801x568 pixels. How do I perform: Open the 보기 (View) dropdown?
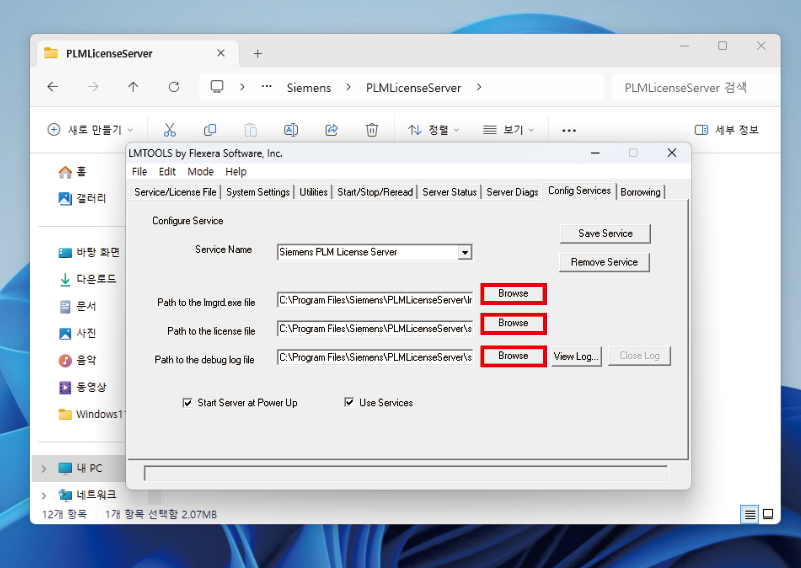508,130
